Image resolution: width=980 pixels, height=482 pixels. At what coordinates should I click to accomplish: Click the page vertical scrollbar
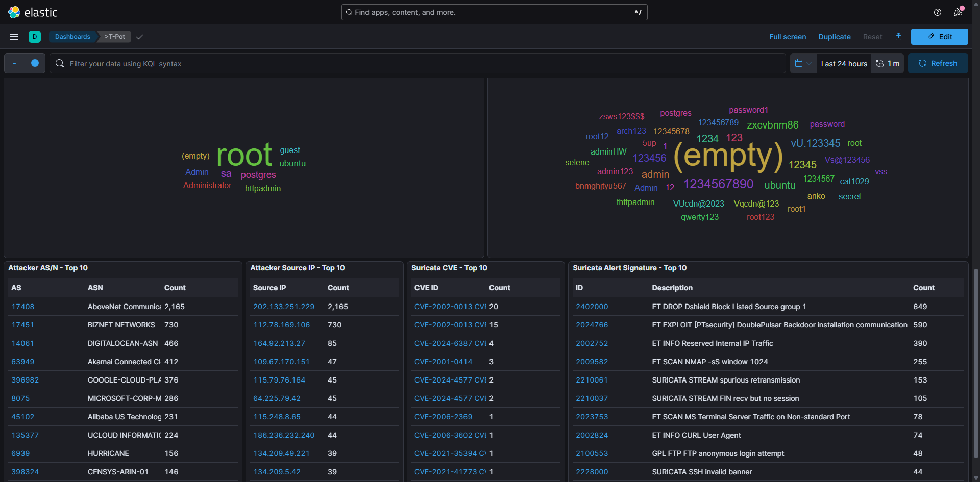[x=976, y=362]
